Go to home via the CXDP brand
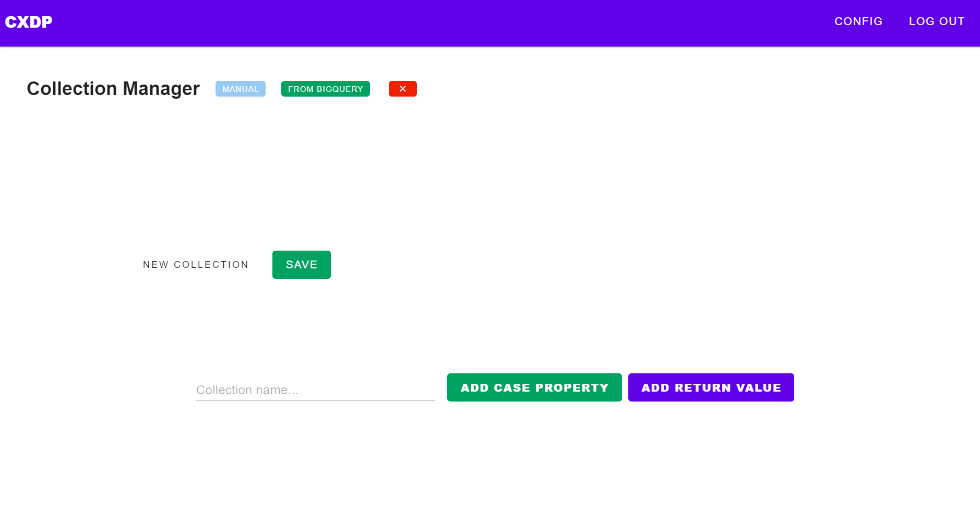Viewport: 980px width, 507px height. pos(29,22)
